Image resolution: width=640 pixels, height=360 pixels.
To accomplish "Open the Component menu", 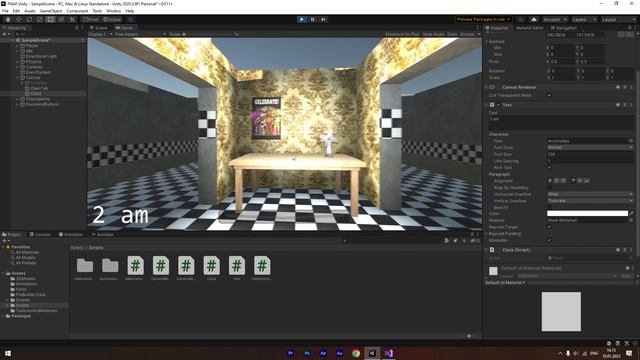I will (77, 11).
